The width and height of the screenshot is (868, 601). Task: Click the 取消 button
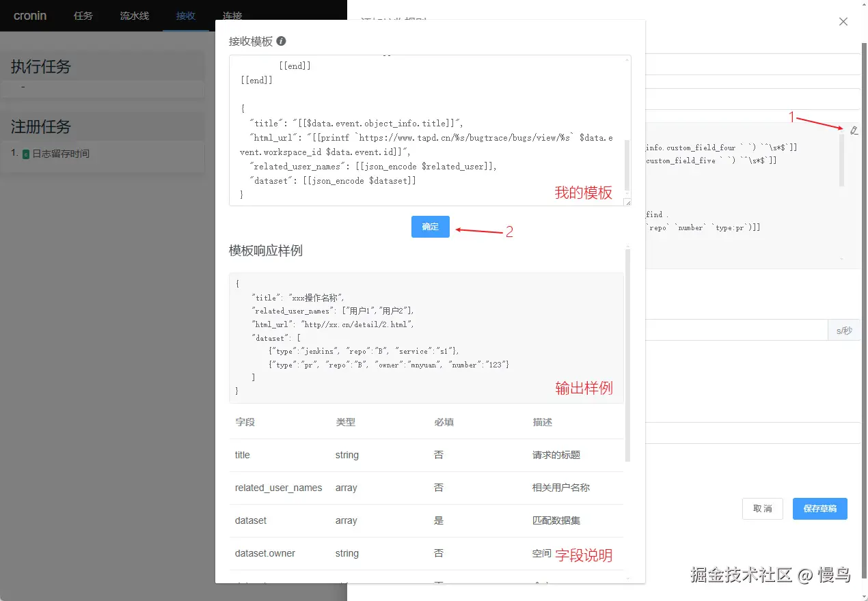(x=763, y=509)
